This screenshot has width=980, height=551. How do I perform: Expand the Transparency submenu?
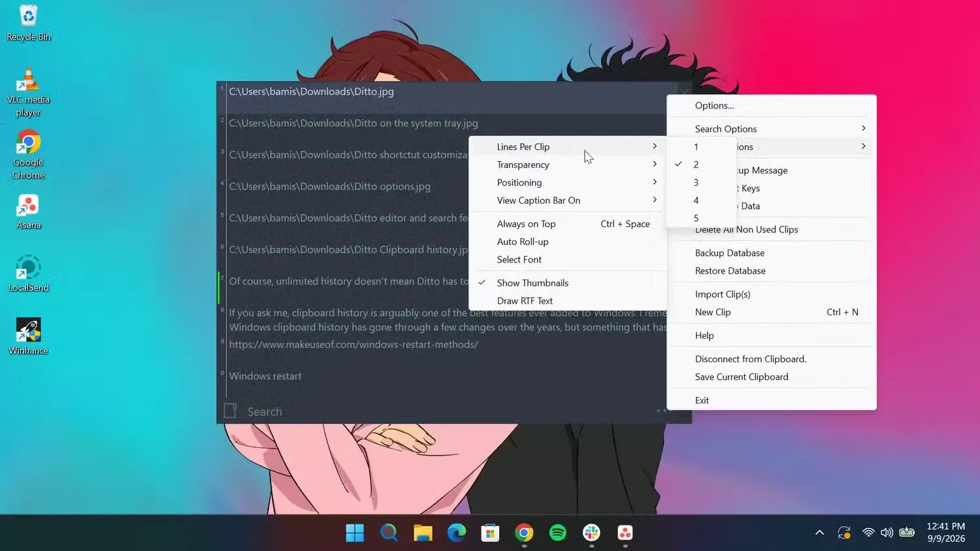568,165
